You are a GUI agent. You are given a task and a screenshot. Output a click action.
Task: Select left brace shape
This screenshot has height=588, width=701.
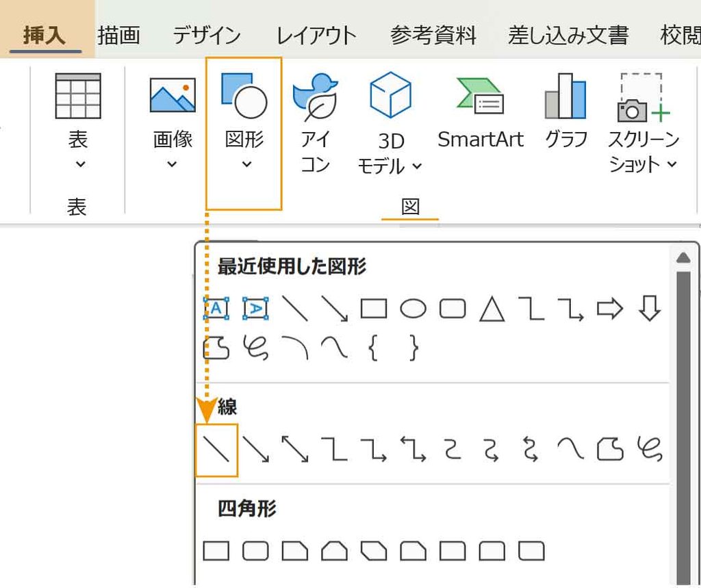(374, 348)
